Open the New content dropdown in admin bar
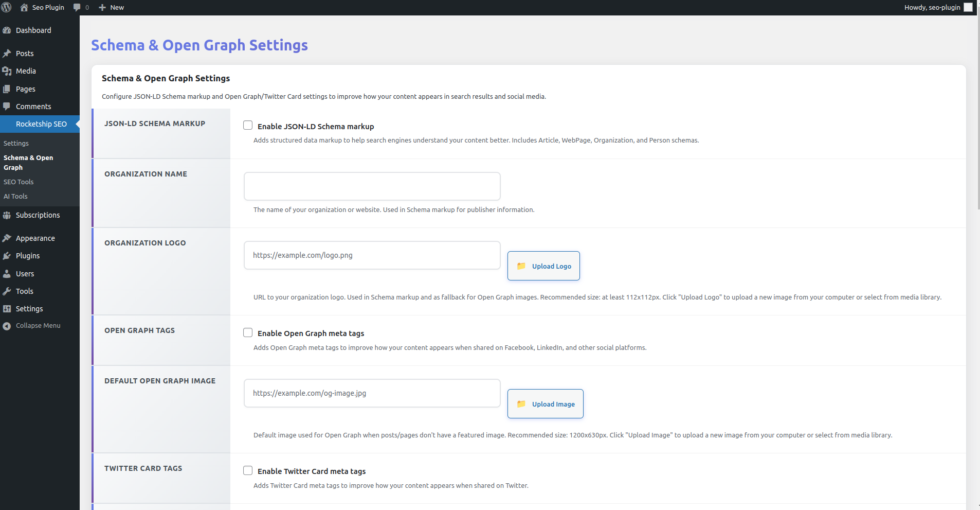The image size is (980, 510). click(x=112, y=7)
